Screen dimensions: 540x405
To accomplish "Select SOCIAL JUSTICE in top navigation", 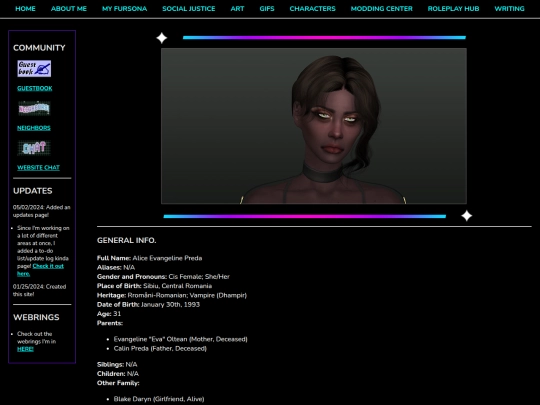I will click(189, 9).
